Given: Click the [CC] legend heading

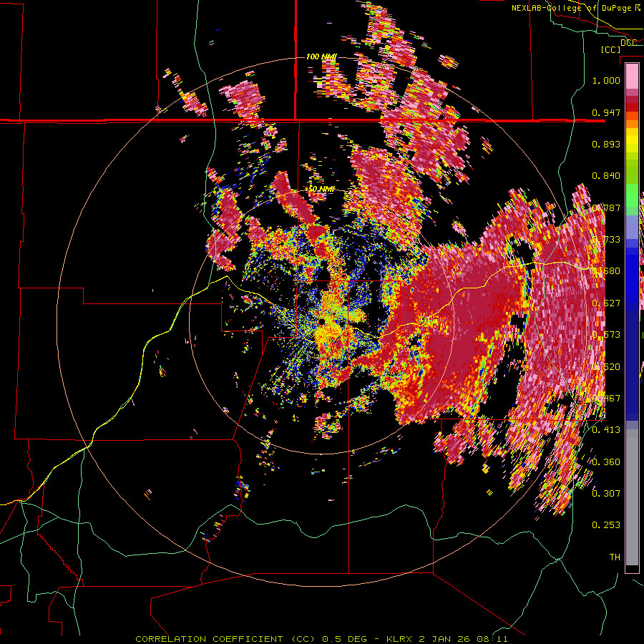Looking at the screenshot, I should [x=610, y=49].
